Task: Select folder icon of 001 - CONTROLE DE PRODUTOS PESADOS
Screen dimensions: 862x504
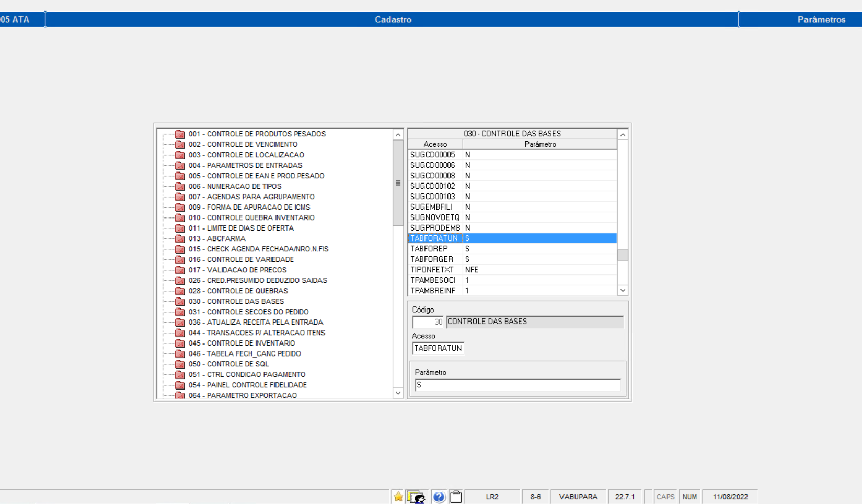Action: [180, 134]
